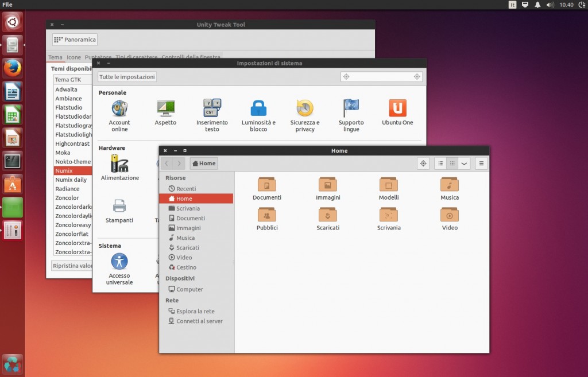Click the Tutte le impostazioni button

(127, 77)
